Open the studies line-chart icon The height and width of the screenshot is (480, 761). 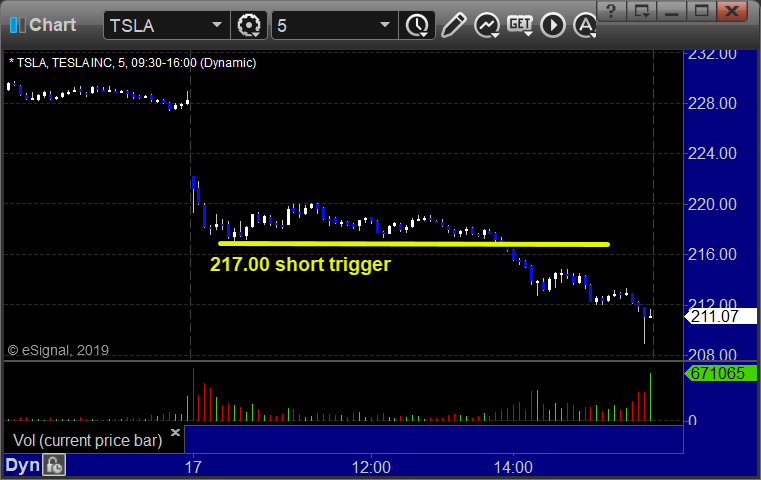(x=487, y=25)
